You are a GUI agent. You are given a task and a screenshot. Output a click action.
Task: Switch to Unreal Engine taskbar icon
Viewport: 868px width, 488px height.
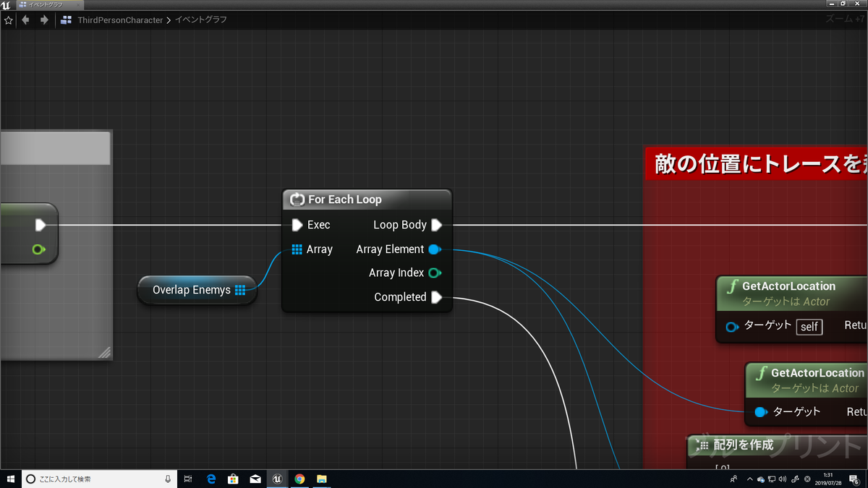(277, 479)
